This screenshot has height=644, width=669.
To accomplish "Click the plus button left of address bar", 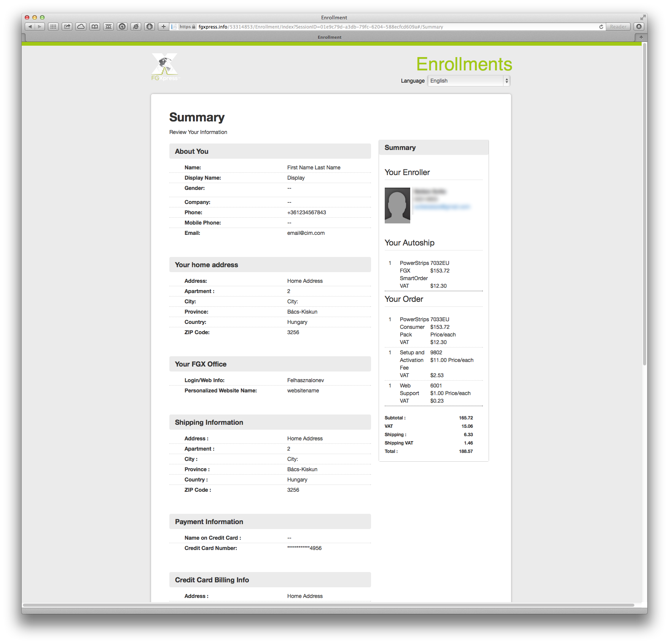I will (164, 27).
